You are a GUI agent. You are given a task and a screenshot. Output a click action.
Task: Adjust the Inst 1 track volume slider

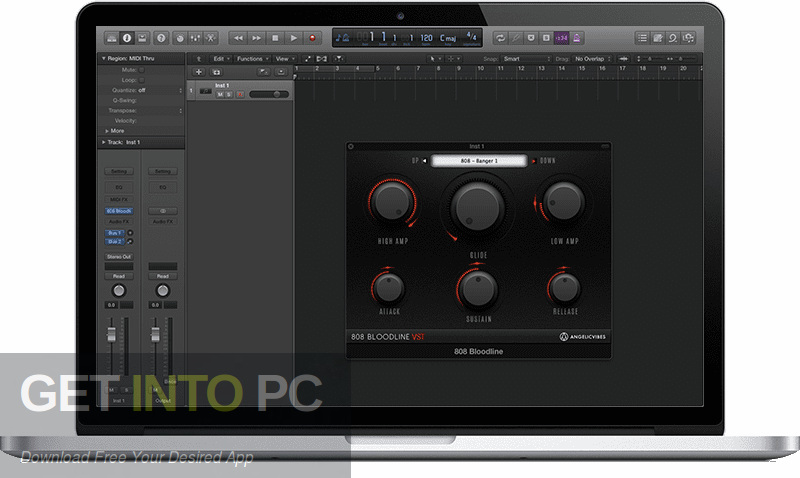269,94
